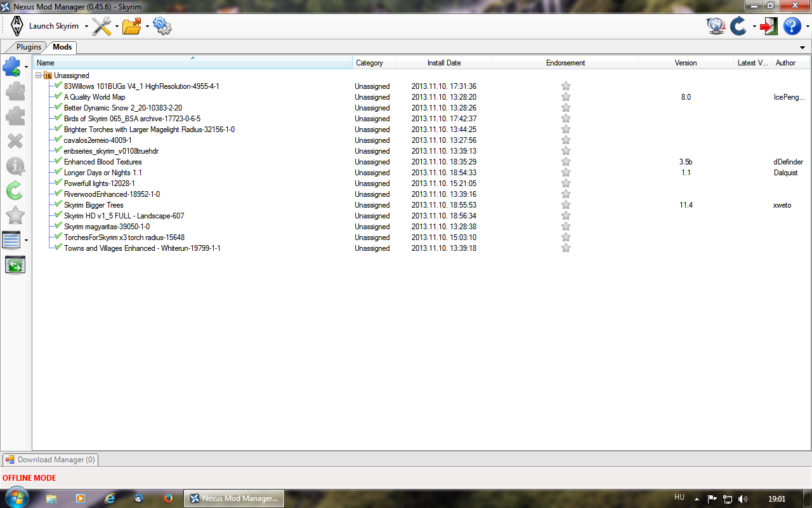812x508 pixels.
Task: Expand the change game mode dropdown arrow
Action: click(x=754, y=26)
